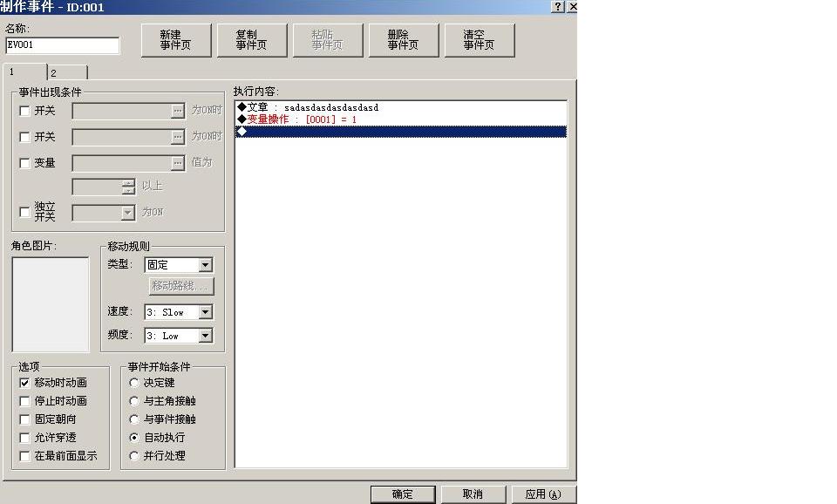
Task: Focus the 名称 field containing EV001
Action: 63,45
